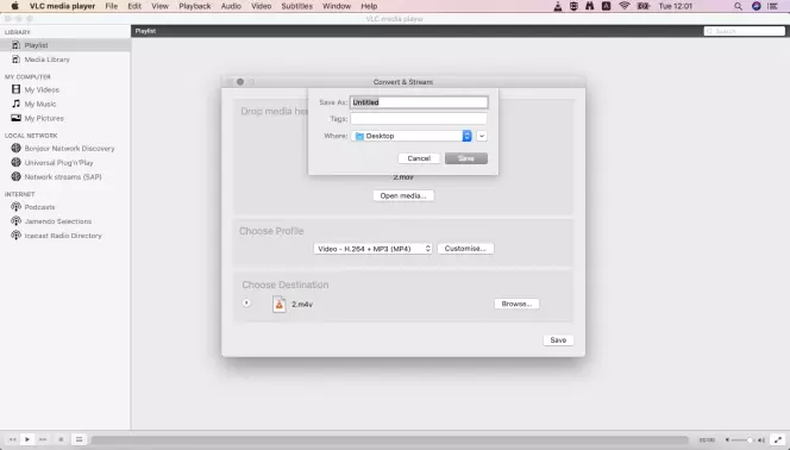Click the previous track button
The width and height of the screenshot is (790, 450).
click(13, 439)
